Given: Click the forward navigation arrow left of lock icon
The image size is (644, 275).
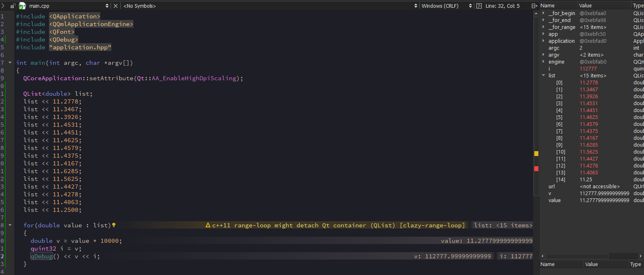Looking at the screenshot, I should pyautogui.click(x=3, y=6).
